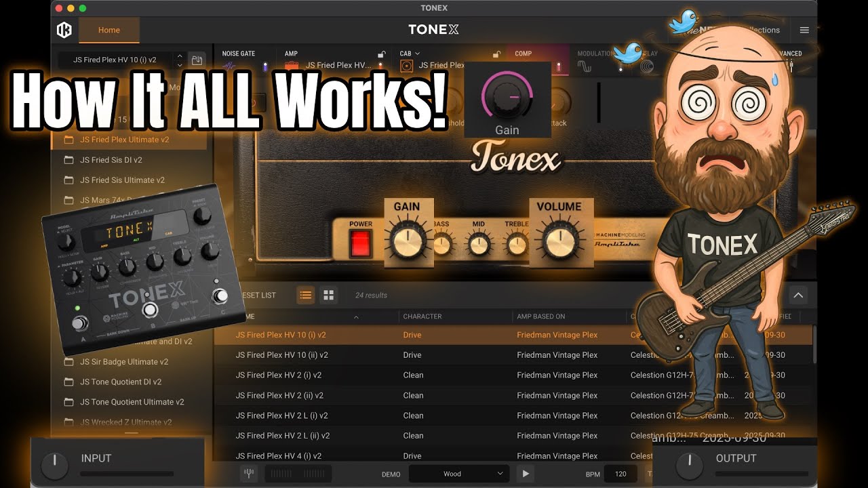Toggle the COMP on/off switch
This screenshot has width=868, height=488.
559,66
